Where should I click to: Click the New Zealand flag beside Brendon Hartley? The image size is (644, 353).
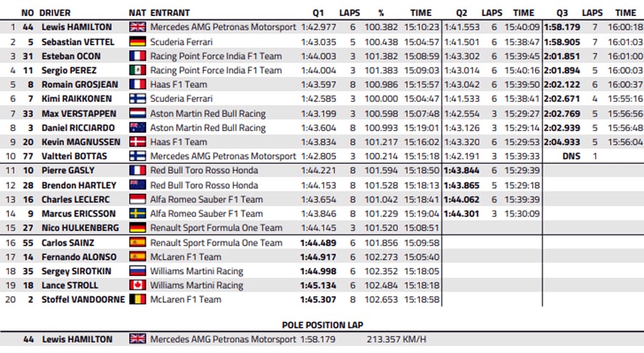(x=137, y=185)
